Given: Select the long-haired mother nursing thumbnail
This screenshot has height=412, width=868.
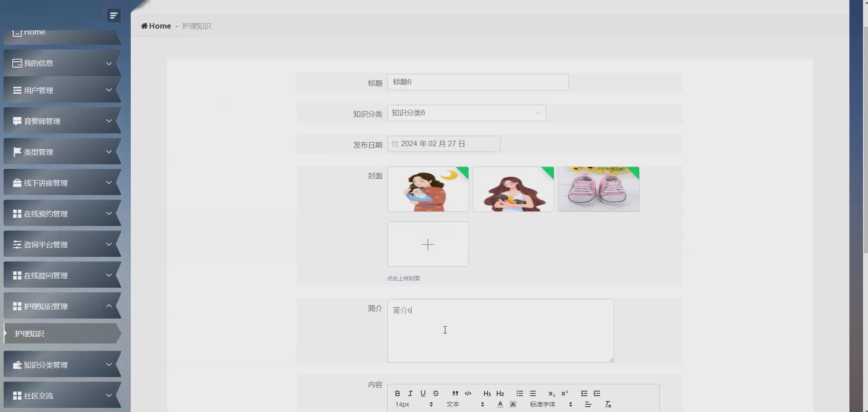Looking at the screenshot, I should 513,189.
